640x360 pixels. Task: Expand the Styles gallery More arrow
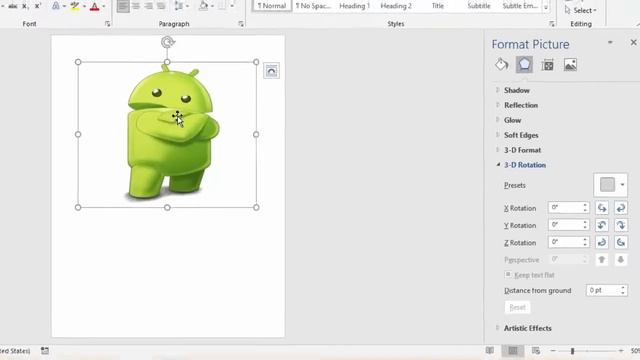[x=546, y=7]
